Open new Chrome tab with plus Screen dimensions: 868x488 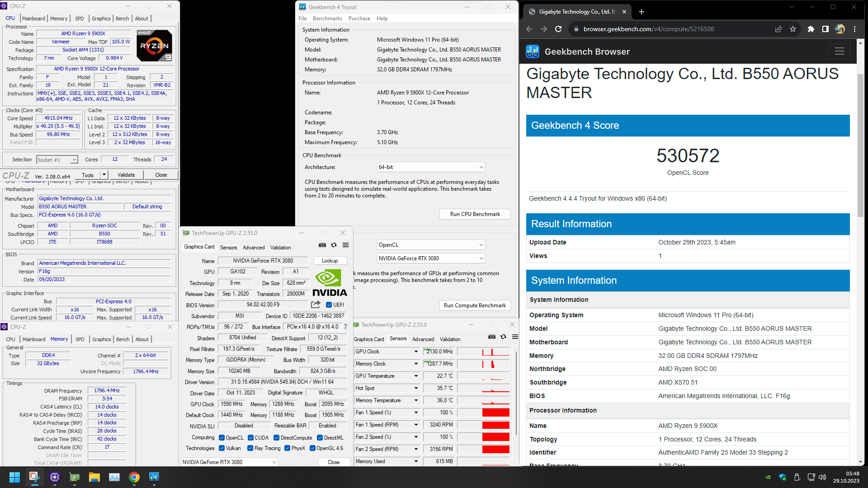pos(642,12)
